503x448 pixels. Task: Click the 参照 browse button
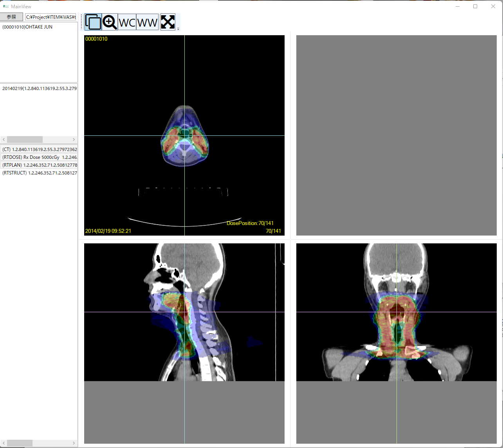[12, 17]
